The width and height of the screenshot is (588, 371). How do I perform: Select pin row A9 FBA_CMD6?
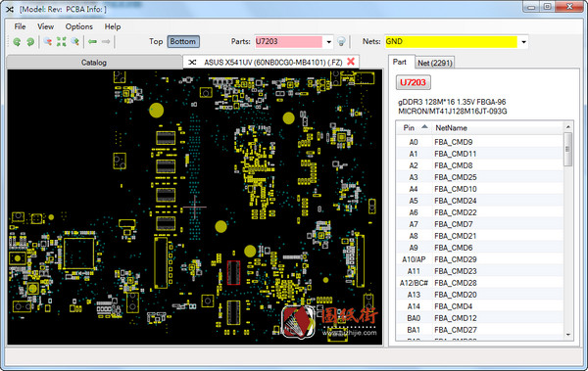pyautogui.click(x=479, y=248)
